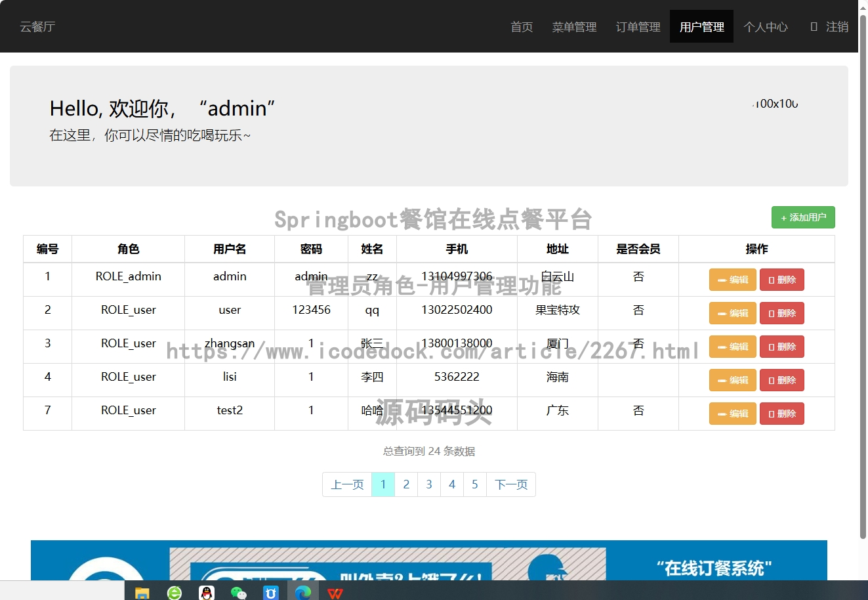
Task: Click the 用户名 column header
Action: [x=230, y=249]
